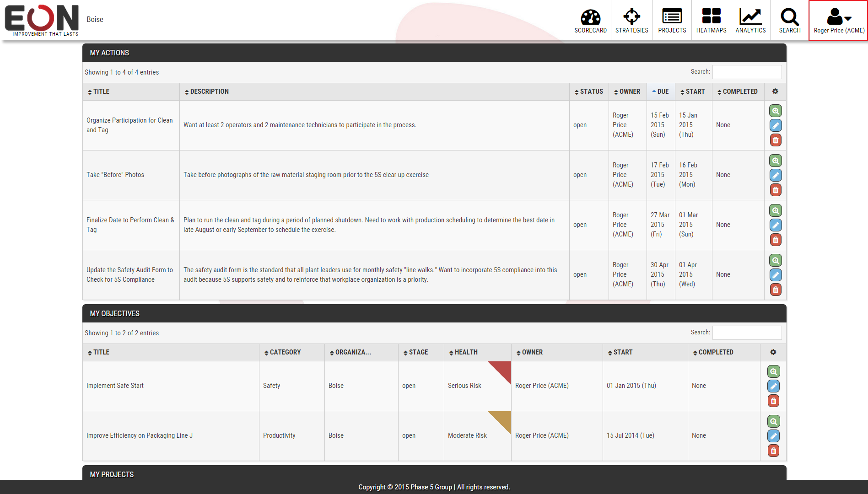Delete the Implement Safe Start objective
868x494 pixels.
click(773, 401)
